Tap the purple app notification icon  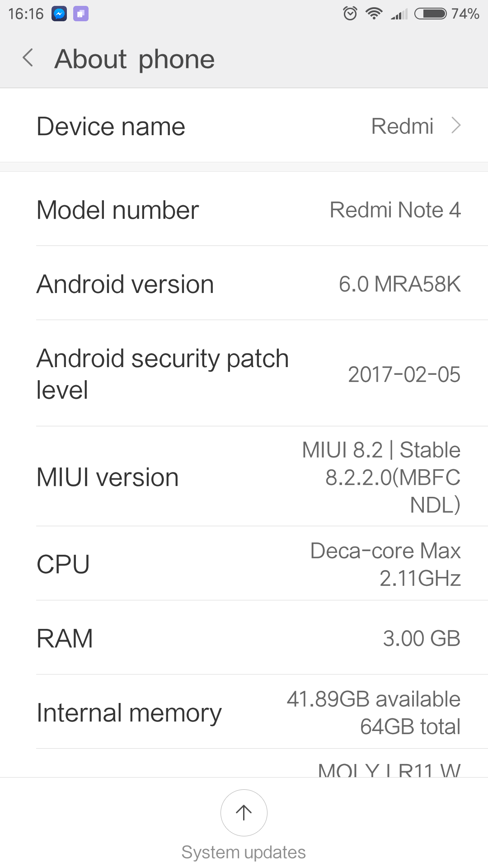click(x=81, y=14)
